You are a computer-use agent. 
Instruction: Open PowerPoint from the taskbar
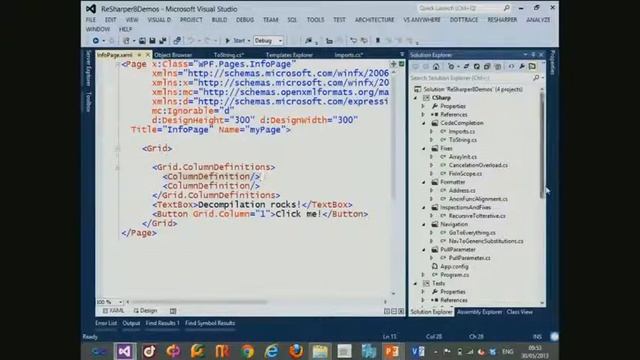coord(392,351)
